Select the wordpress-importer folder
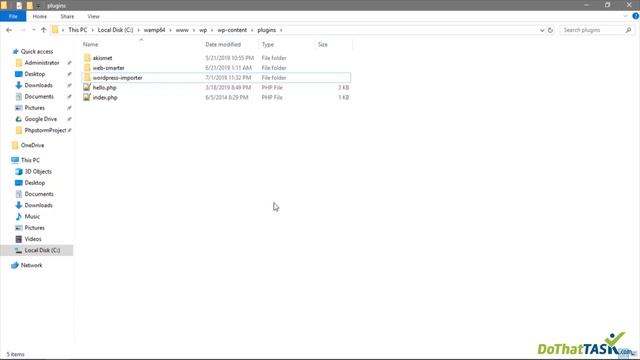This screenshot has width=640, height=360. tap(118, 78)
